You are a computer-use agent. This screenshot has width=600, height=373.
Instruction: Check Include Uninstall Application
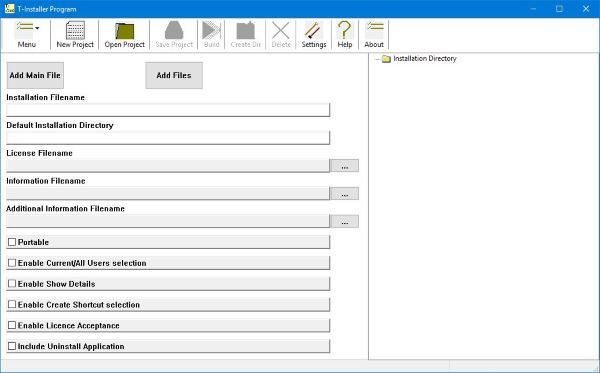pyautogui.click(x=12, y=346)
